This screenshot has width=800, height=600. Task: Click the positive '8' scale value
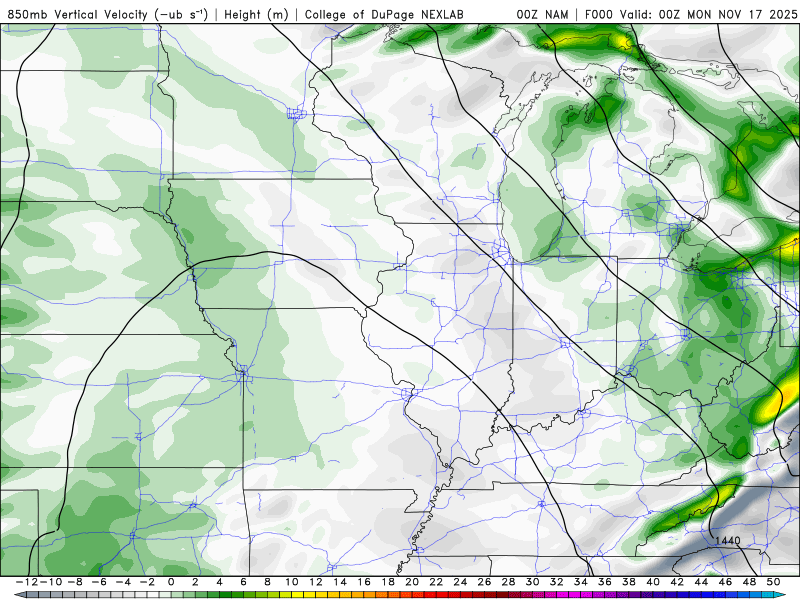[x=267, y=582]
